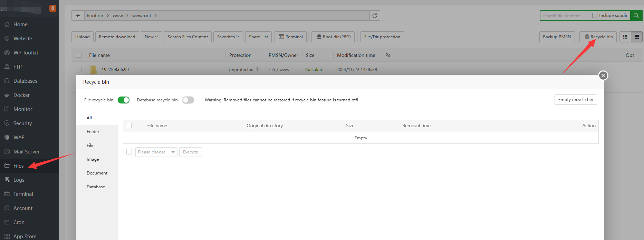Click the back arrow in path bar
Screen dimensions: 644x240
click(x=78, y=16)
